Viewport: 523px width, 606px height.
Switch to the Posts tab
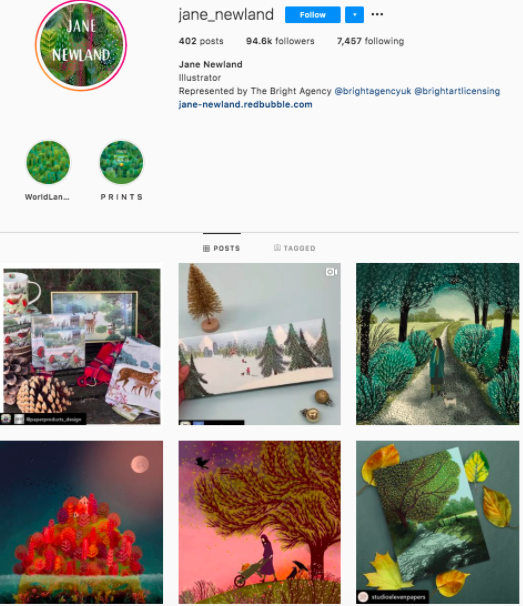tap(221, 248)
